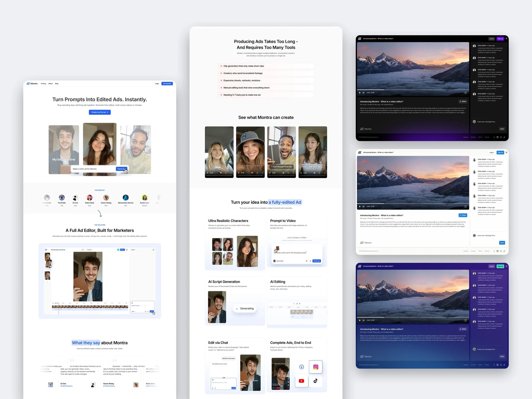Click Share button in the dark-theme player
The height and width of the screenshot is (399, 532).
point(463,102)
